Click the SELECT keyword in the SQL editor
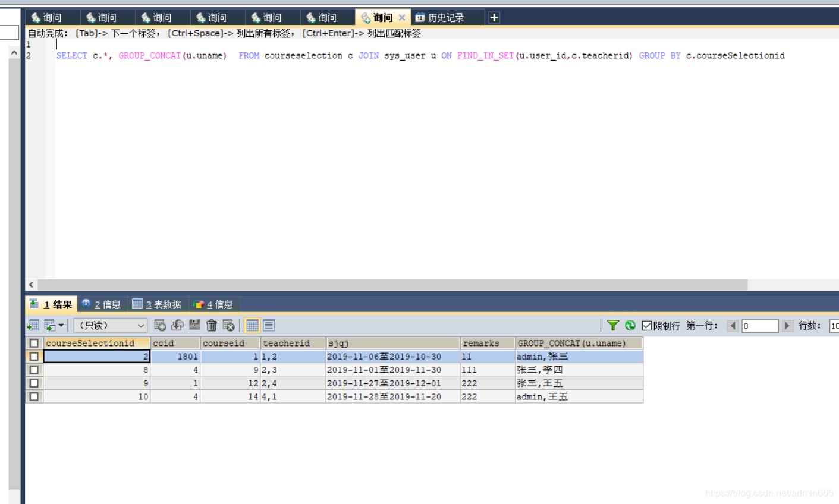The image size is (839, 504). click(72, 55)
